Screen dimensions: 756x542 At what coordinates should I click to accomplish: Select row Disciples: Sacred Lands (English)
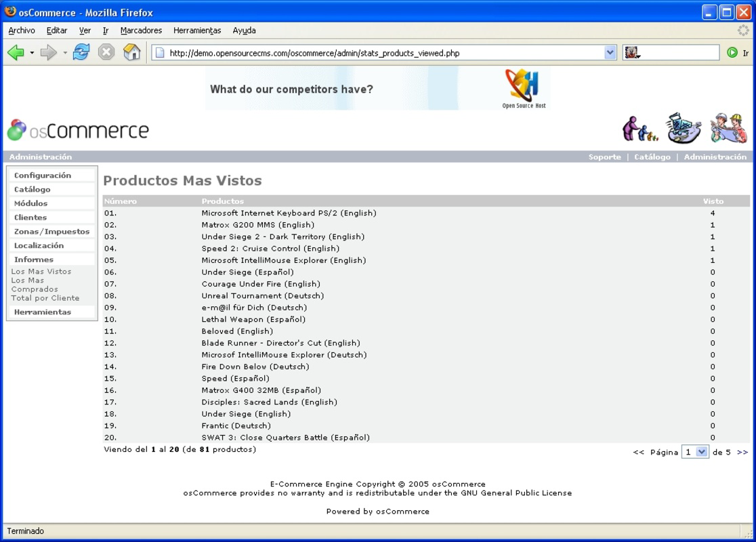pos(426,402)
